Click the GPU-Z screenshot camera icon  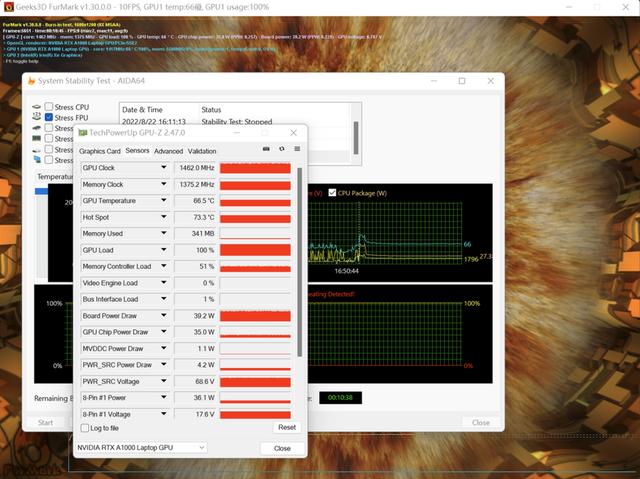click(266, 149)
